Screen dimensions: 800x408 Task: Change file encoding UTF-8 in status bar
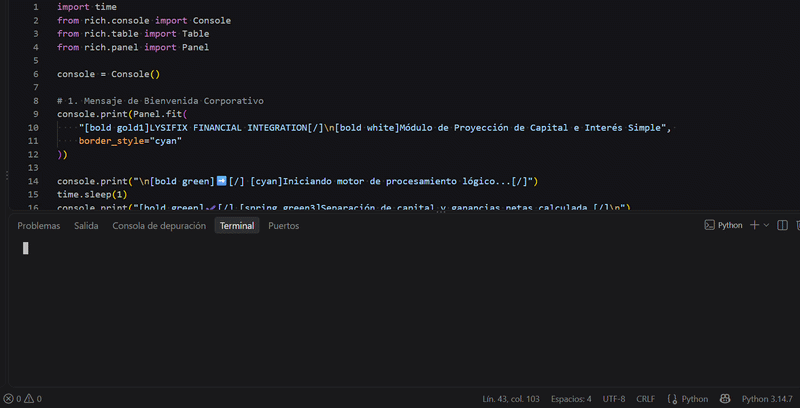[614, 399]
